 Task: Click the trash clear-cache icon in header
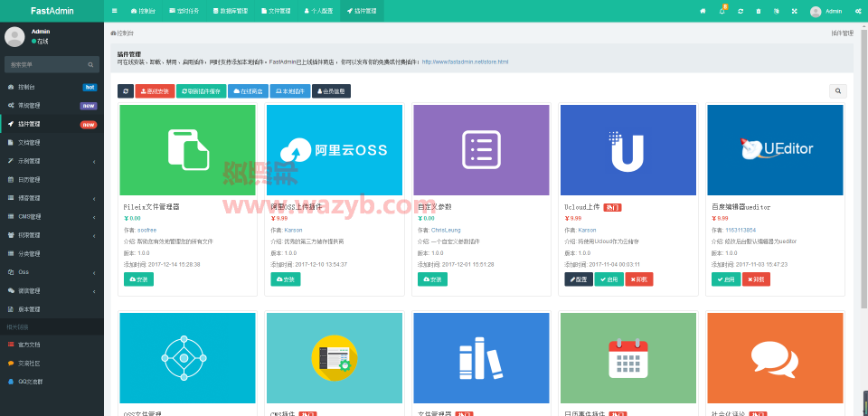(759, 11)
